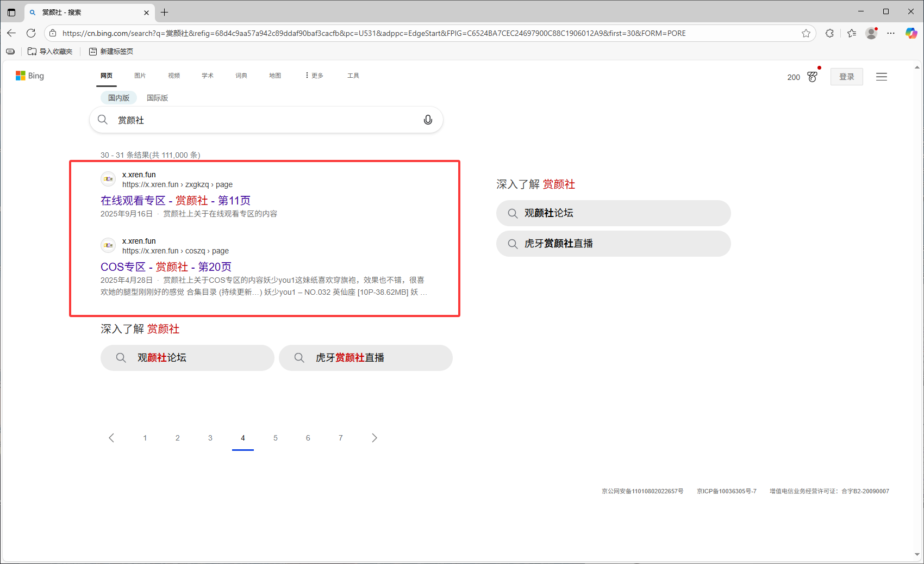Viewport: 924px width, 564px height.
Task: Go to next results page arrow
Action: pyautogui.click(x=374, y=438)
